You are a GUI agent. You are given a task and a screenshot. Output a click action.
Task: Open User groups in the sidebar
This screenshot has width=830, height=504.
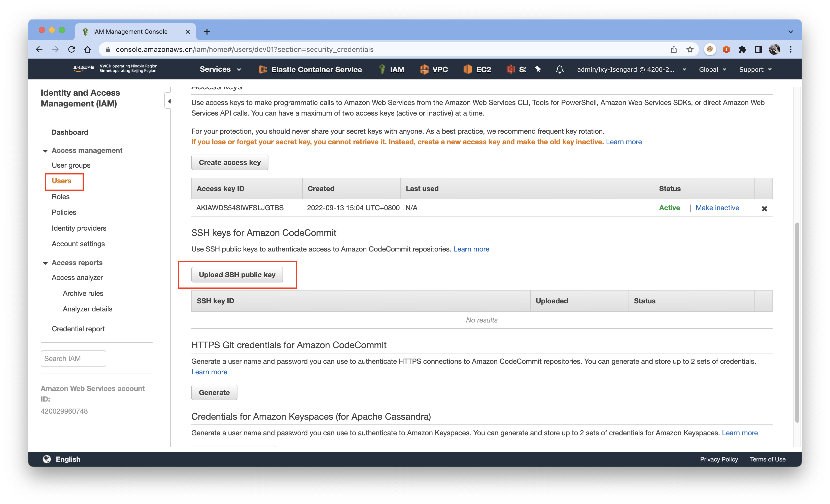[x=71, y=165]
